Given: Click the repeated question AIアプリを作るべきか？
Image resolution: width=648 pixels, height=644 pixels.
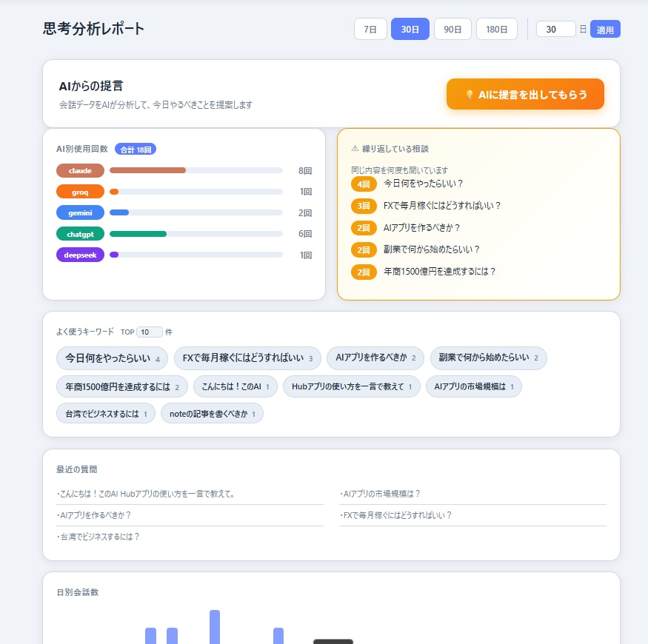Looking at the screenshot, I should click(421, 227).
